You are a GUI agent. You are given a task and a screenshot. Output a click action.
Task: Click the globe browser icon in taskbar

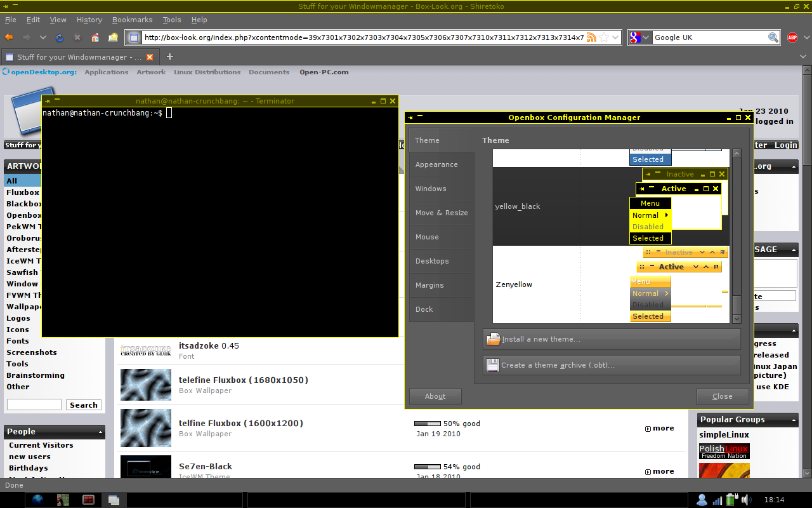click(x=37, y=500)
